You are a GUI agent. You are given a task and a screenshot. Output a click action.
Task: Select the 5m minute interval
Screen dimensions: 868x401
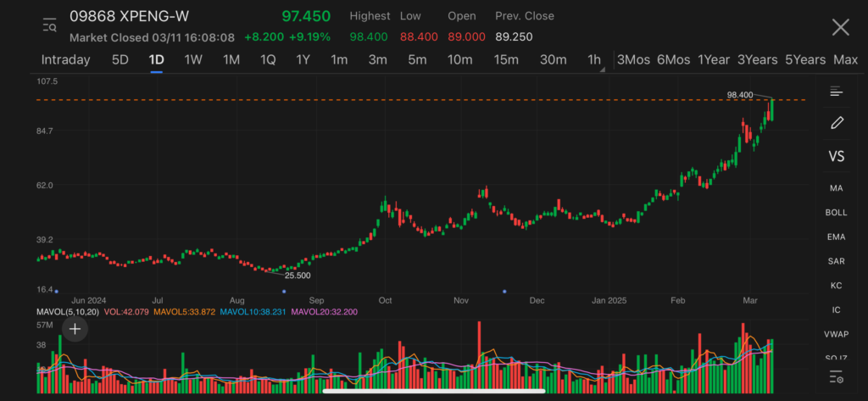(417, 60)
